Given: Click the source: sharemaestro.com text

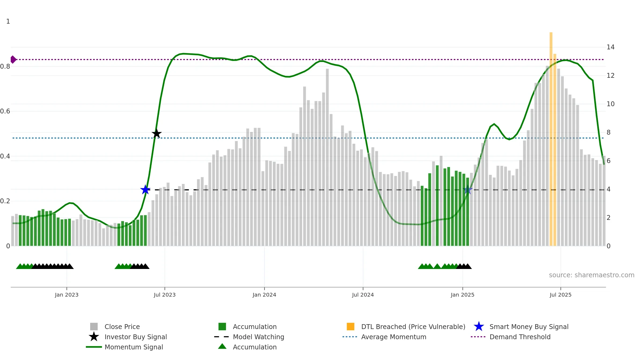Looking at the screenshot, I should pyautogui.click(x=592, y=275).
